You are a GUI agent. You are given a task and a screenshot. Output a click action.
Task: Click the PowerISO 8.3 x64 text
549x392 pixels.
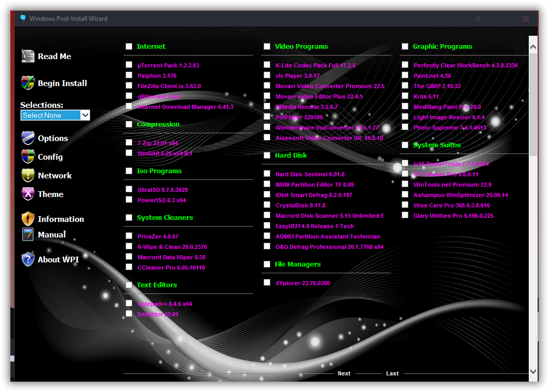click(161, 200)
